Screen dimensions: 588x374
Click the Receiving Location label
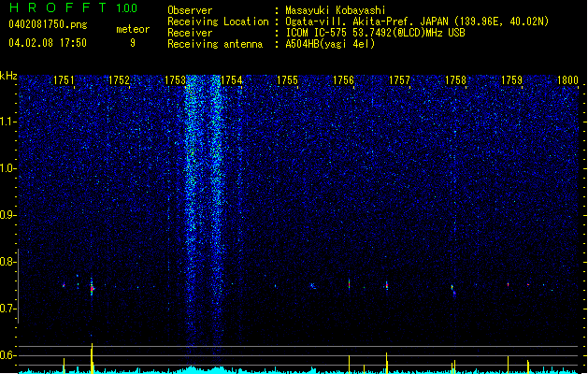pos(218,22)
